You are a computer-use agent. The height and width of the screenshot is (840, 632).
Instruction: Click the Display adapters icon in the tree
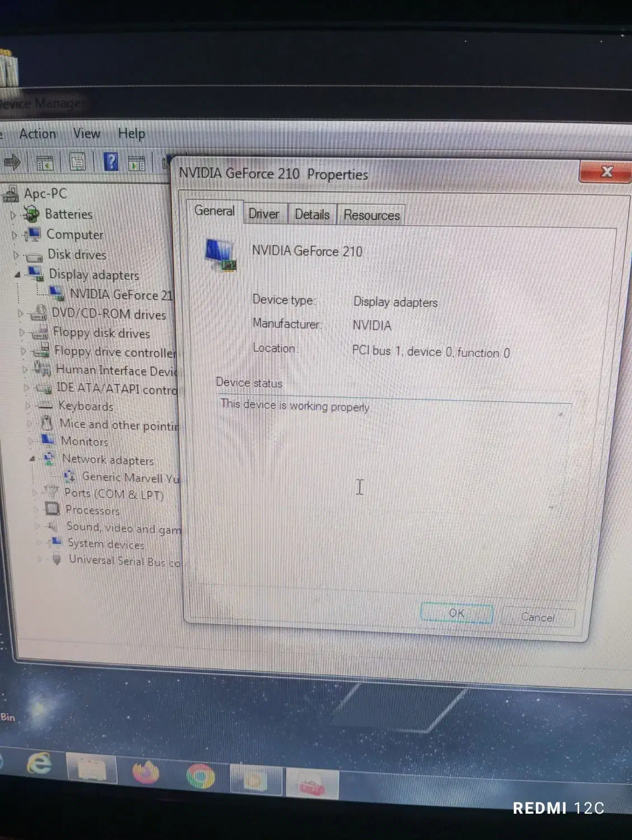coord(36,274)
